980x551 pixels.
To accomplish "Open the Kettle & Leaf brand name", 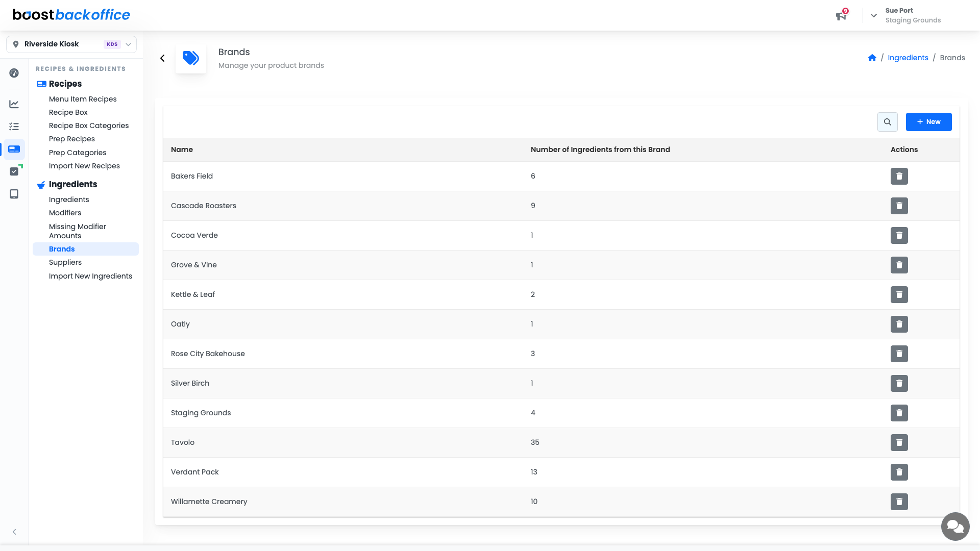I will point(193,294).
